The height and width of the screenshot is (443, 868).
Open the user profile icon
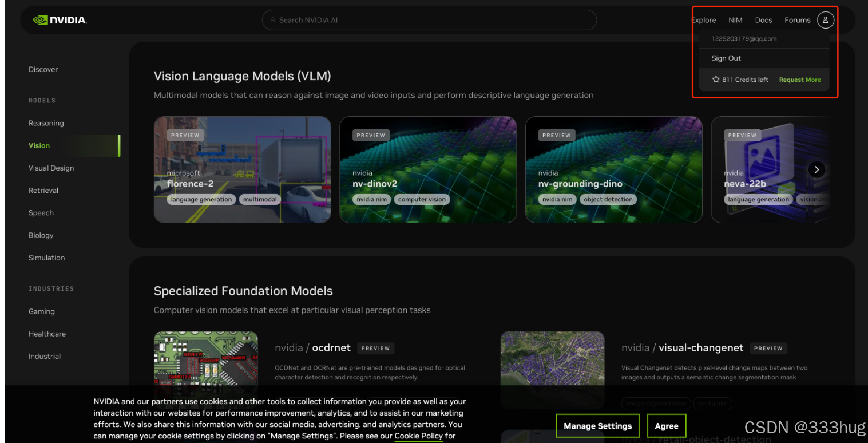point(825,20)
